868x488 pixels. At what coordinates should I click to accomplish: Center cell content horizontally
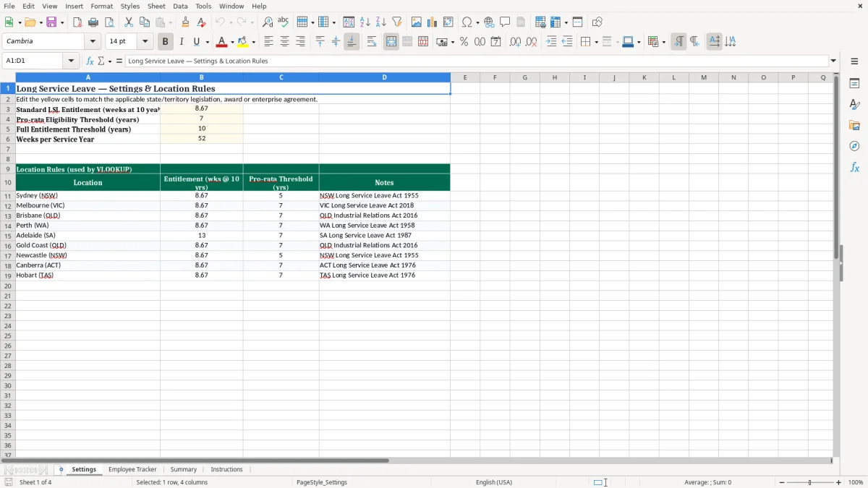coord(285,42)
